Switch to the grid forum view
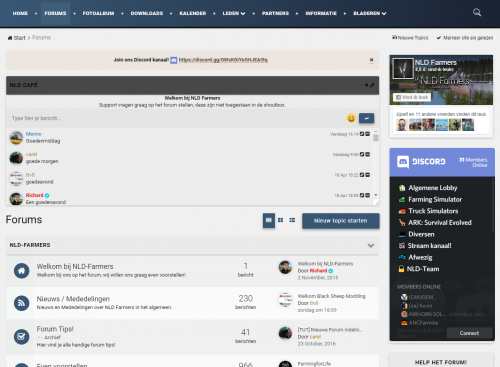The width and height of the screenshot is (500, 367). coord(281,220)
